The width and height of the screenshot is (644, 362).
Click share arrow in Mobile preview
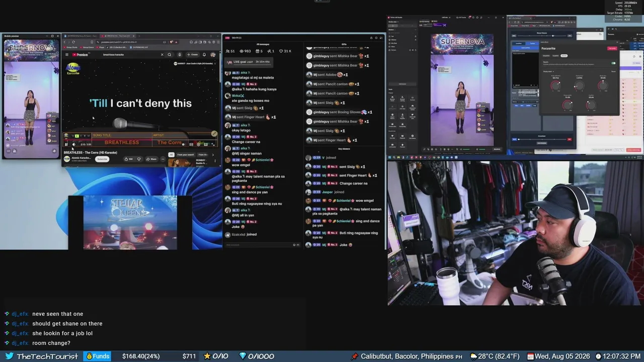tap(54, 151)
